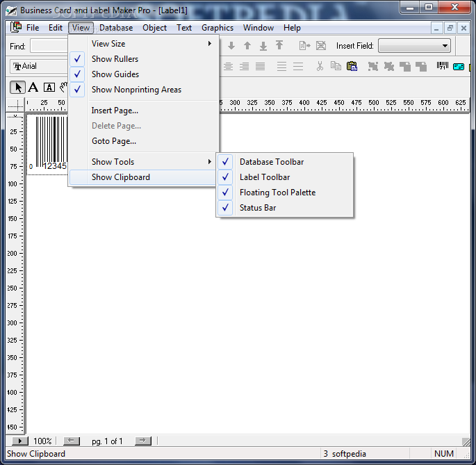
Task: Click the softpedia status bar entry
Action: pyautogui.click(x=349, y=454)
